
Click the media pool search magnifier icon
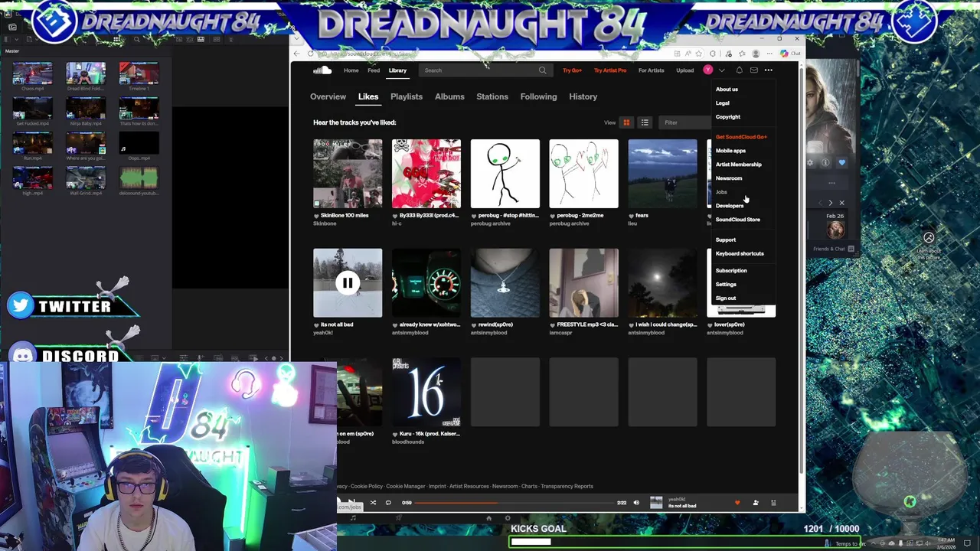(137, 40)
